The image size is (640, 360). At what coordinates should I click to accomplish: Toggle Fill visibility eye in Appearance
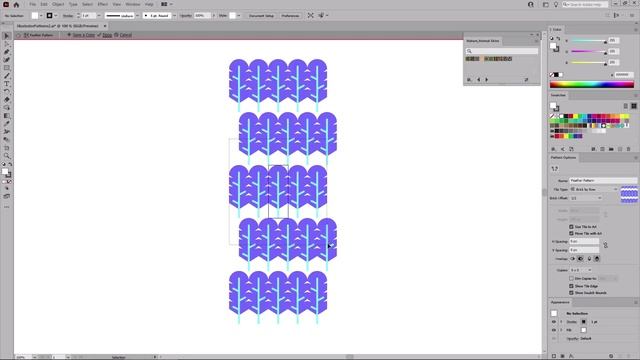point(554,330)
